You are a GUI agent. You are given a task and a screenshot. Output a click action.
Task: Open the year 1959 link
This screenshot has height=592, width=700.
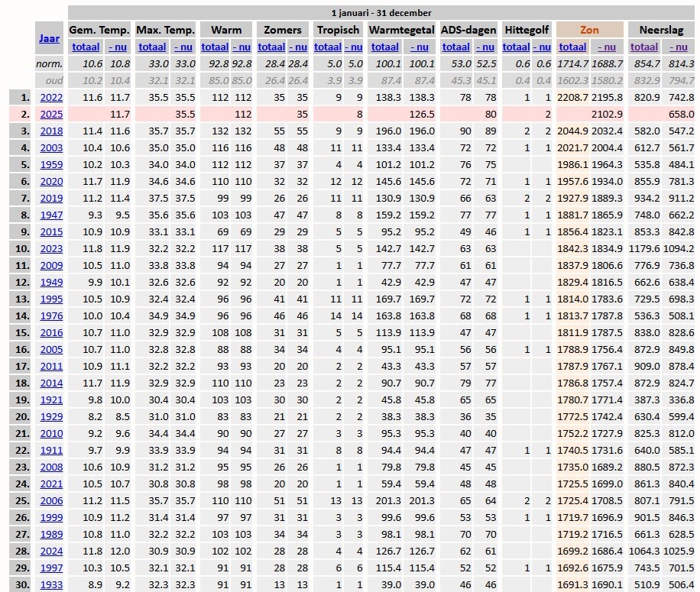coord(51,164)
